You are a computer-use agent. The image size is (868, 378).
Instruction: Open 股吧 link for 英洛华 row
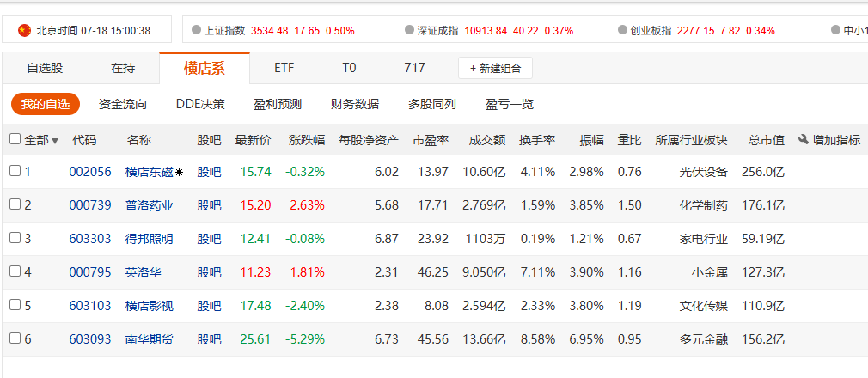[x=209, y=272]
